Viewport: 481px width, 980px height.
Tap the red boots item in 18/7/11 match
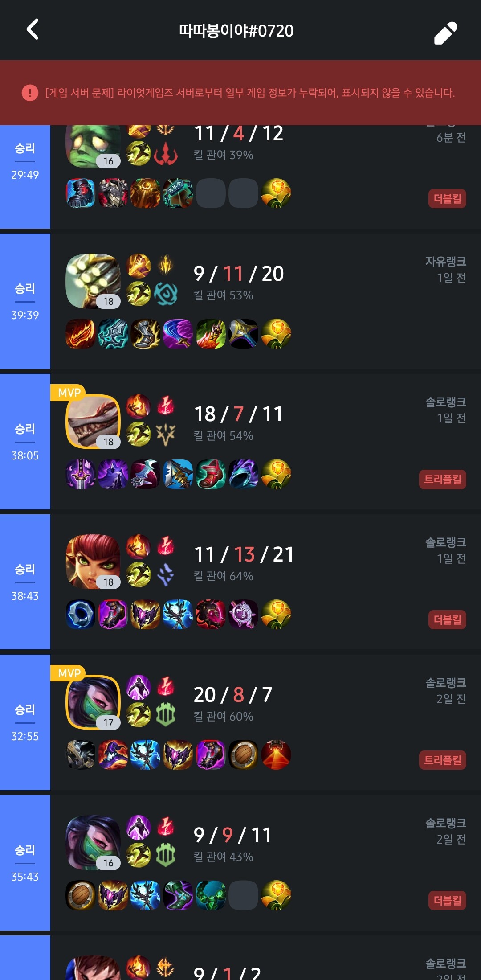pyautogui.click(x=211, y=474)
